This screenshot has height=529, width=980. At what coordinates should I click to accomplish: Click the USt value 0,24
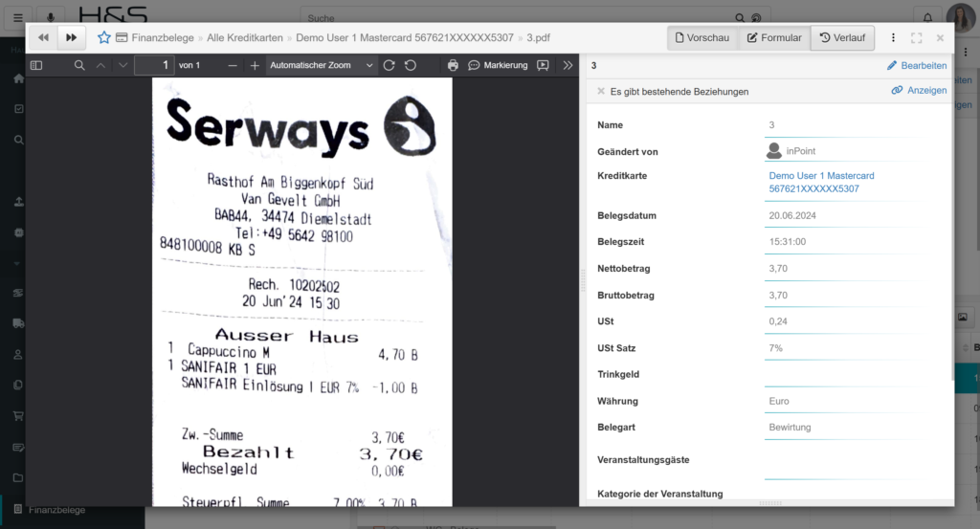click(778, 321)
